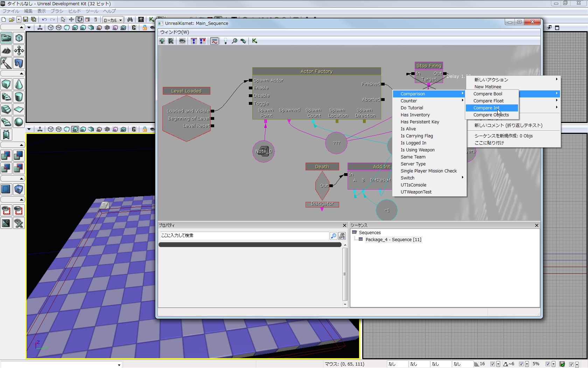This screenshot has width=588, height=368.
Task: Open the ローカル coordinate system dropdown
Action: 113,20
